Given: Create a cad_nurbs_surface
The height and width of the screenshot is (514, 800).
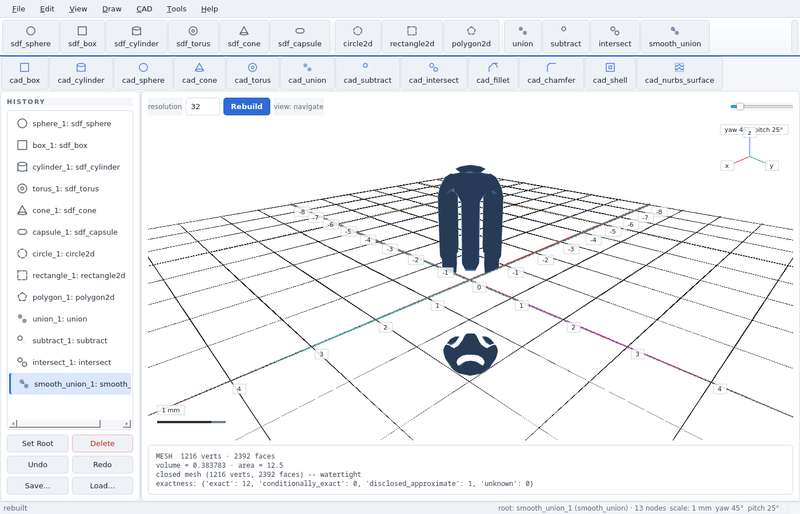Looking at the screenshot, I should point(679,74).
